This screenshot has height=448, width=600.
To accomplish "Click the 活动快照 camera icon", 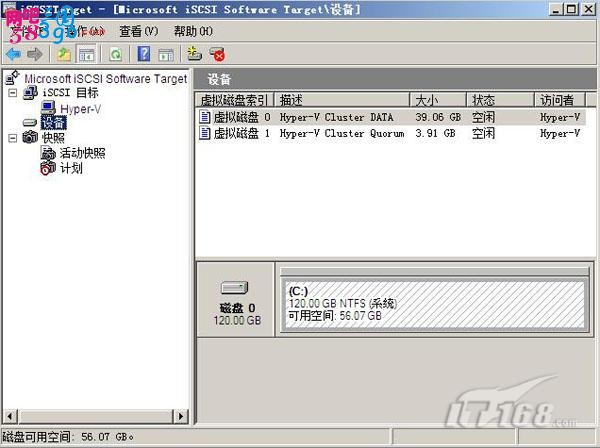I will pyautogui.click(x=48, y=153).
